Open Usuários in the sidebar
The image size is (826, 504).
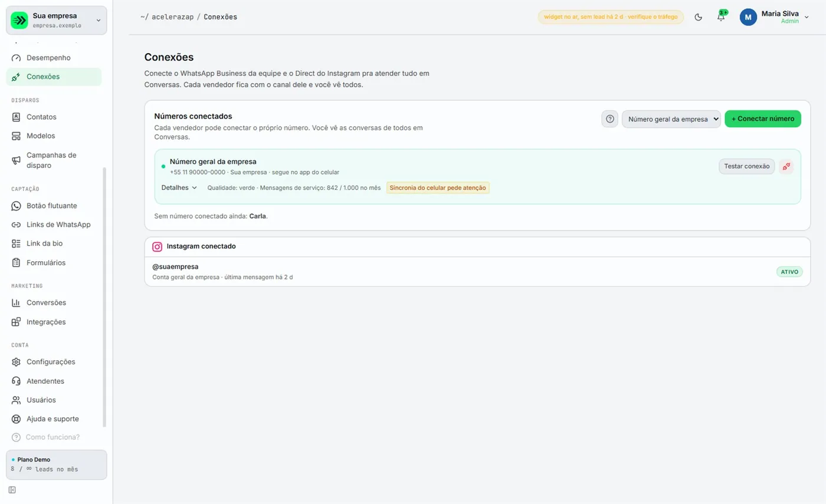click(x=54, y=400)
